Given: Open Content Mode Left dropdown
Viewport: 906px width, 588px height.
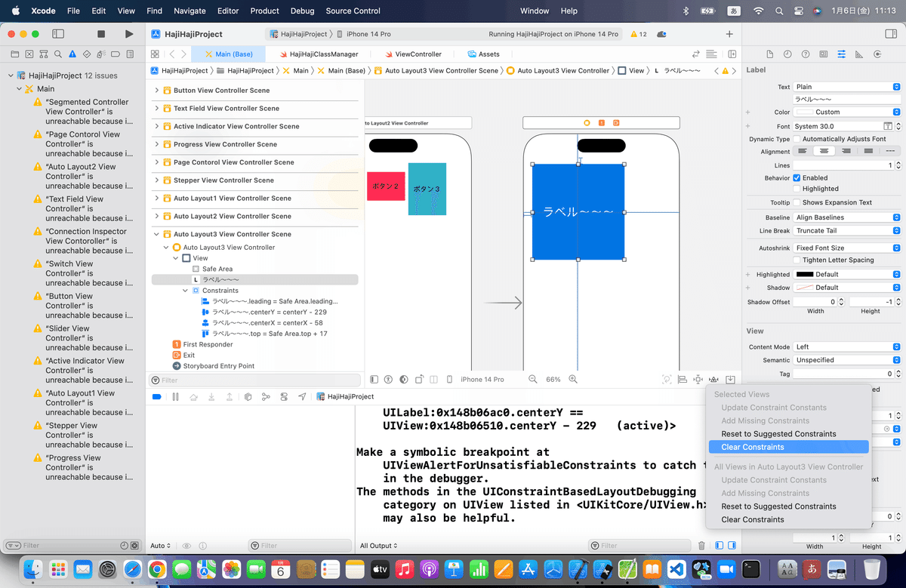Looking at the screenshot, I should click(x=846, y=347).
